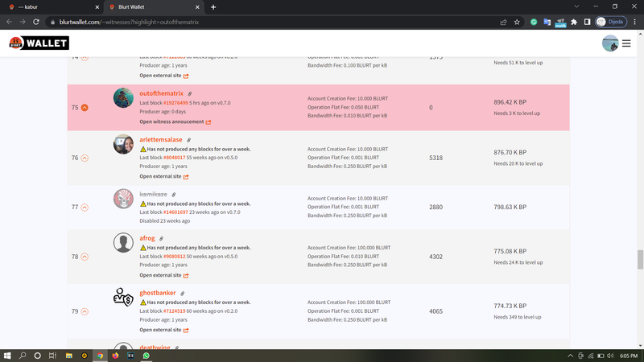This screenshot has width=644, height=362.
Task: Open a new browser tab
Action: (213, 6)
